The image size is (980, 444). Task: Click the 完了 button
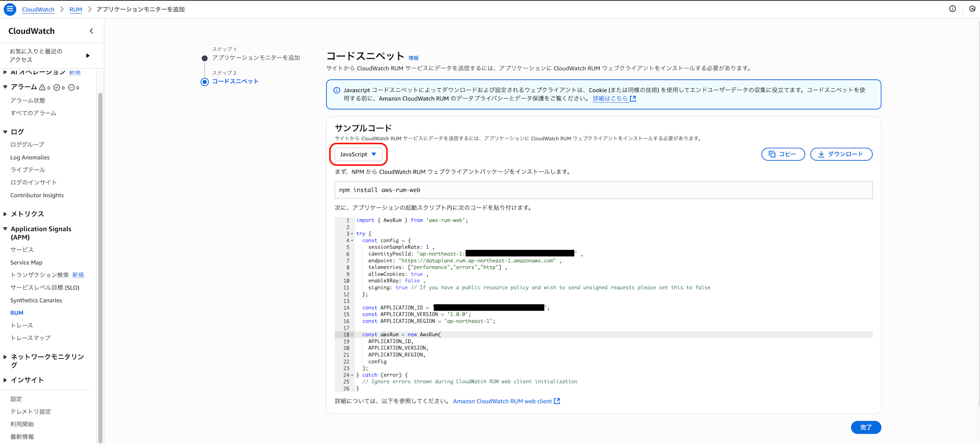(x=866, y=427)
